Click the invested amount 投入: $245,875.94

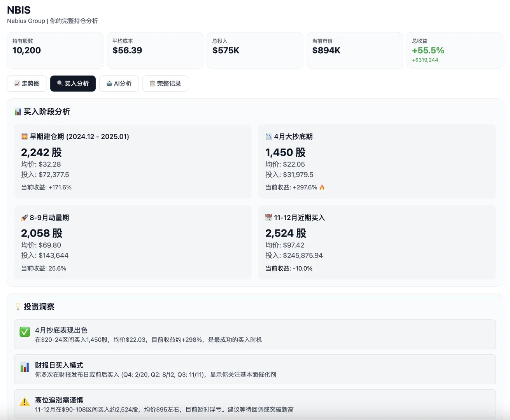294,255
